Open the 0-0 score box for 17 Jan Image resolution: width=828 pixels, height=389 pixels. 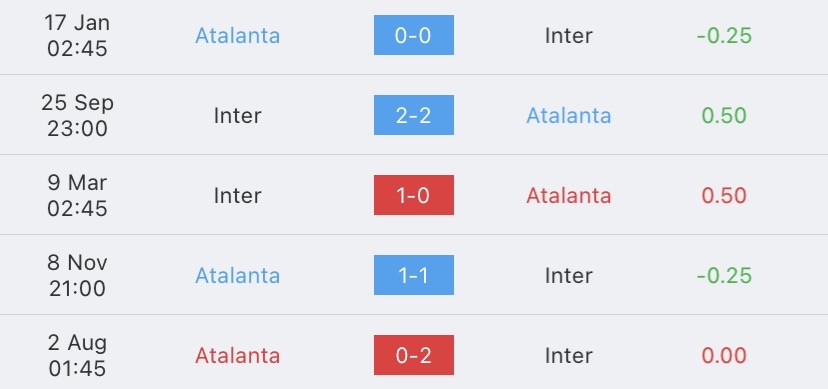(x=413, y=35)
